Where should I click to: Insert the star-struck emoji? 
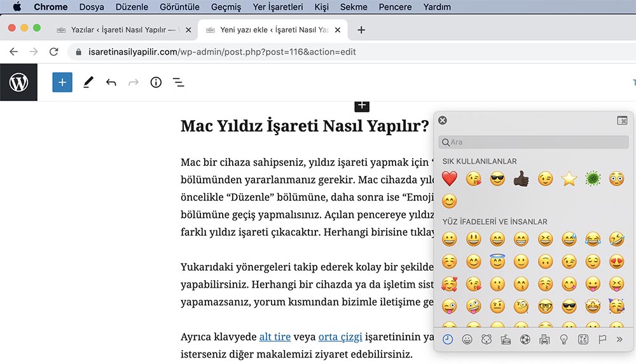(593, 306)
